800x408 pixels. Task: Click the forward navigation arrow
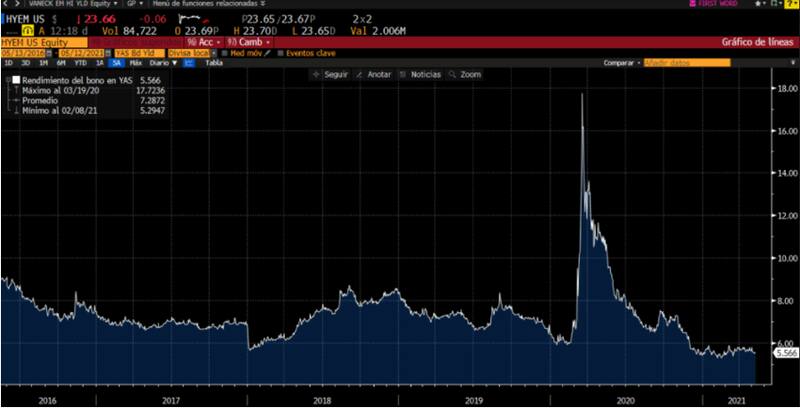16,4
